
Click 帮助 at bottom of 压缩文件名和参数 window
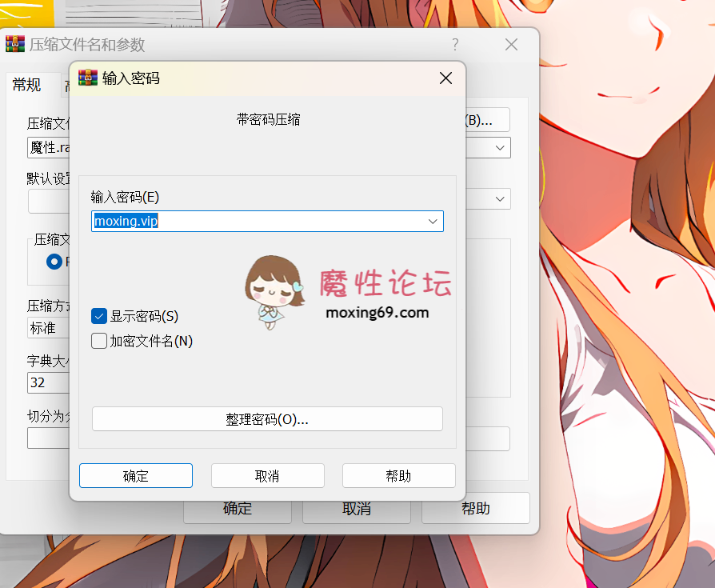[475, 508]
